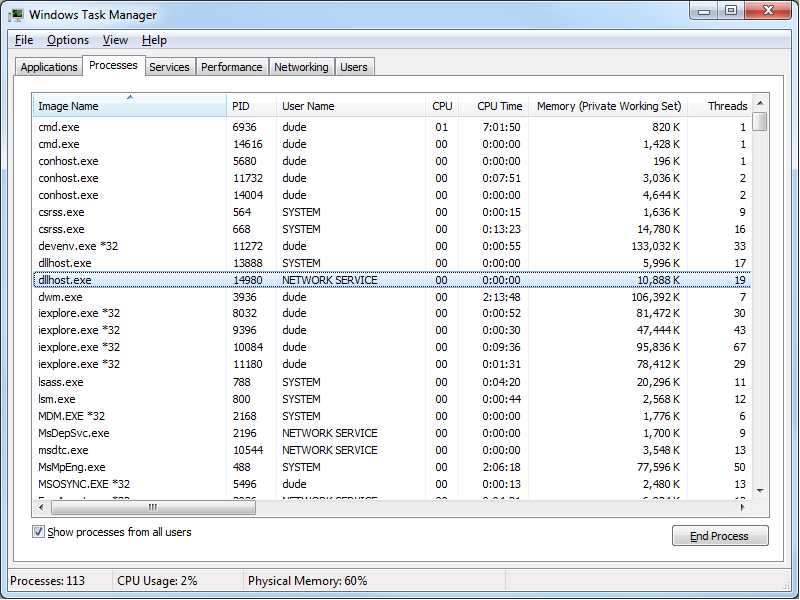Click the End Process button
This screenshot has height=600, width=800.
(x=719, y=536)
